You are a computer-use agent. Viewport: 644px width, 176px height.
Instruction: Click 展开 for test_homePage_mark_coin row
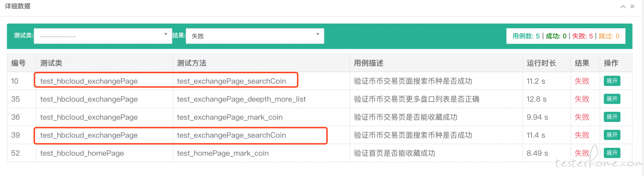click(x=612, y=153)
